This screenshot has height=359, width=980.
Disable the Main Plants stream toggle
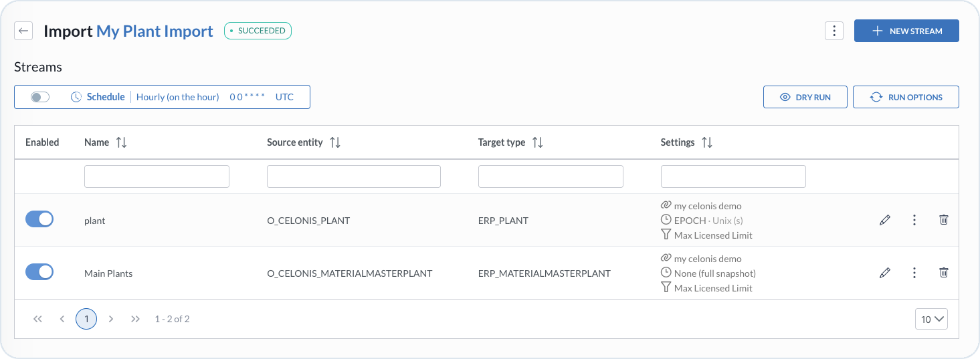[39, 271]
